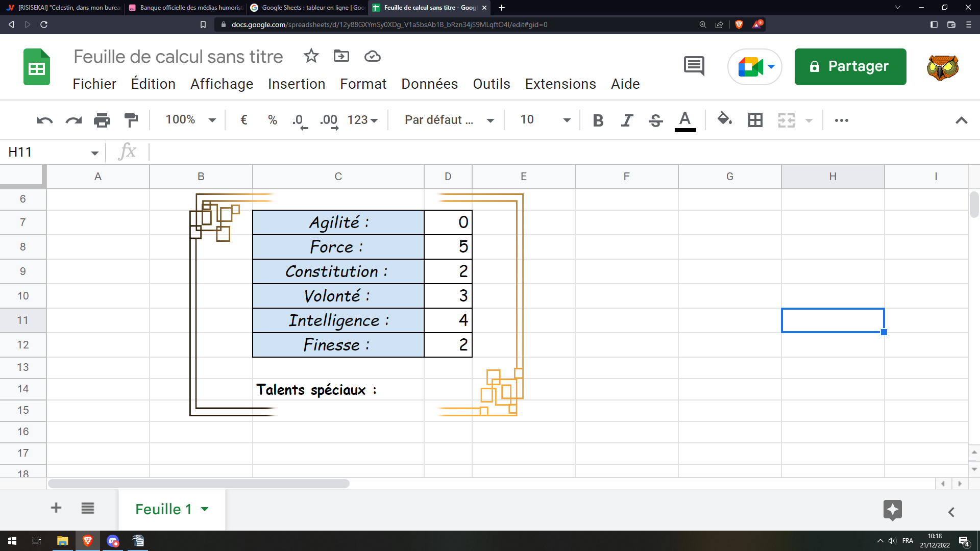Open the Insertion menu
Screen dimensions: 980x551
(x=297, y=84)
